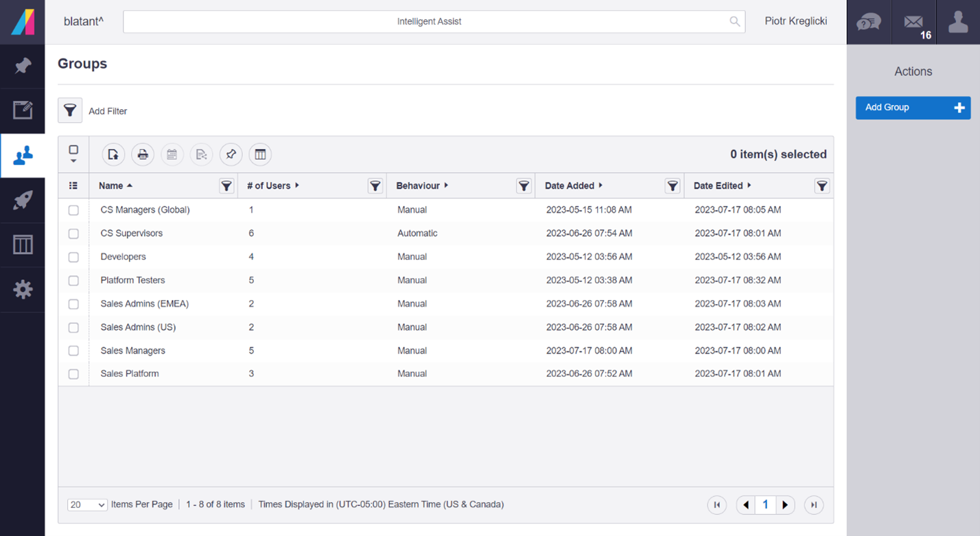Open the rocket launch sidebar icon
980x536 pixels.
click(23, 200)
